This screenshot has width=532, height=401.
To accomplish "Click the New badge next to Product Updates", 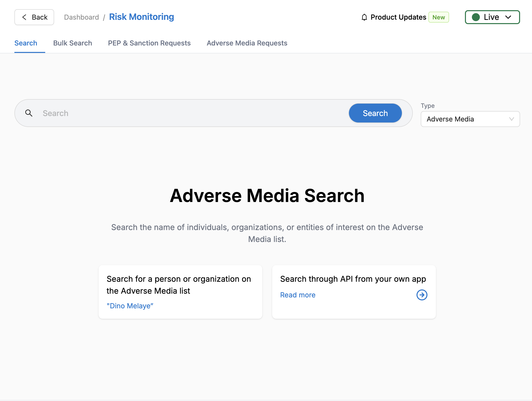I will [x=439, y=17].
